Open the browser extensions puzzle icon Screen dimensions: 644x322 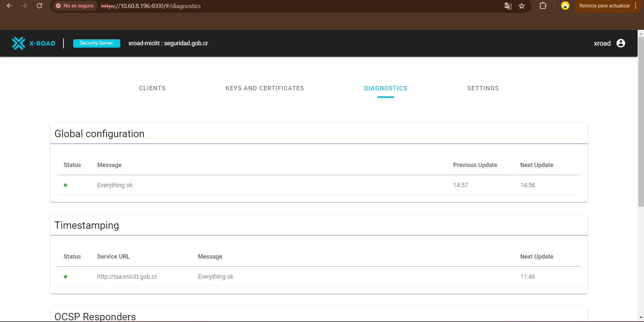point(543,6)
